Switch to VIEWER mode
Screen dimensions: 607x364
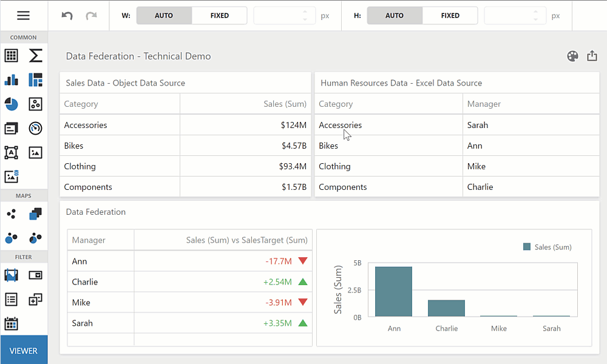tap(24, 351)
